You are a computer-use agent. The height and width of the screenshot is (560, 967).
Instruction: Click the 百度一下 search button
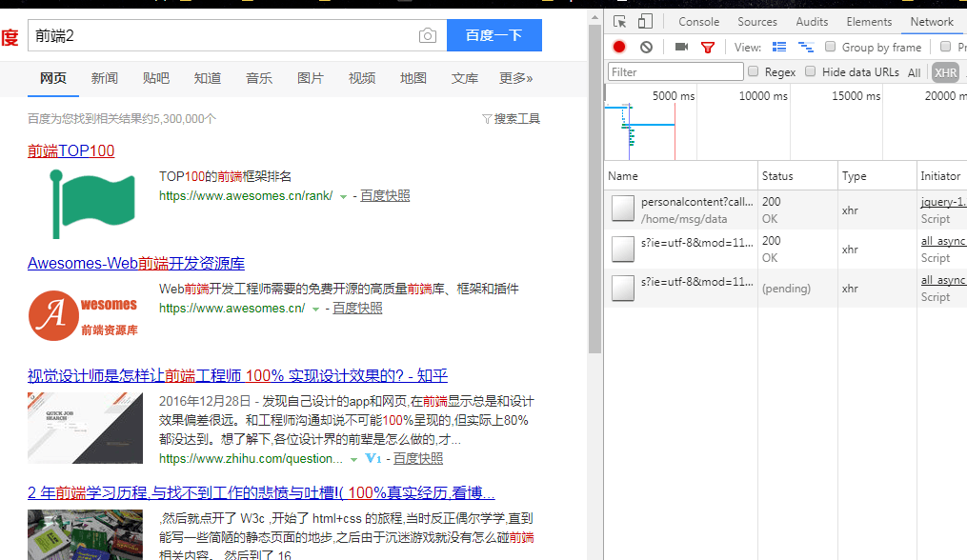click(494, 35)
